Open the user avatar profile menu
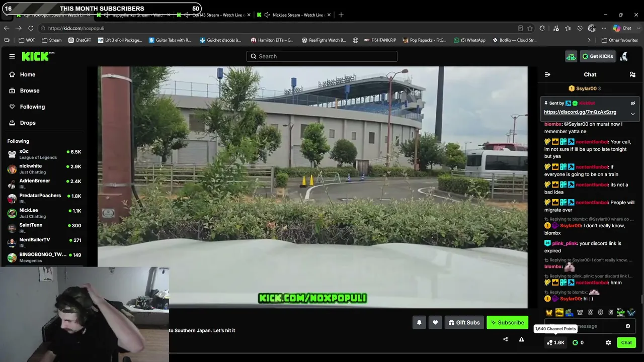 click(624, 56)
